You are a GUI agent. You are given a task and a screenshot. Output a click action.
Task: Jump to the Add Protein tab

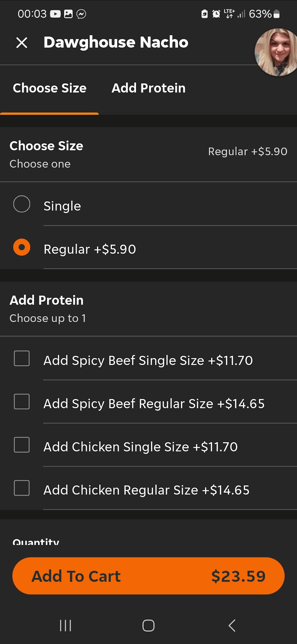[x=148, y=88]
